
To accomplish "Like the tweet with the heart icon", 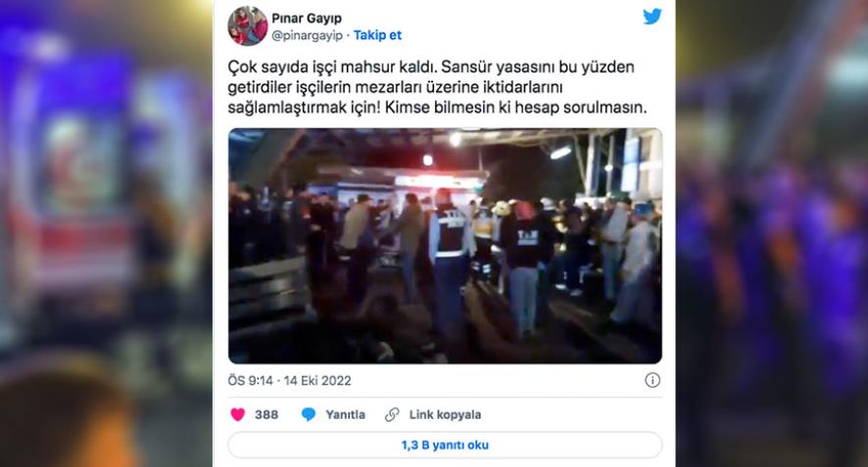I will (237, 414).
